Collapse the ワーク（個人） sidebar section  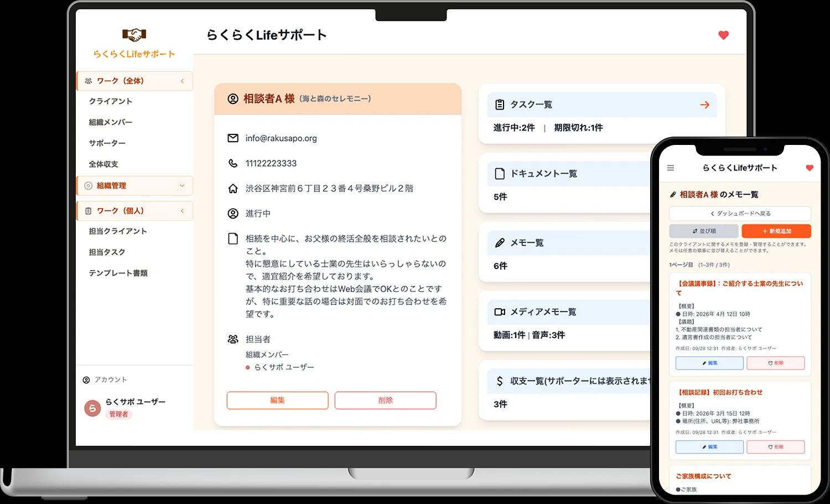tap(182, 211)
